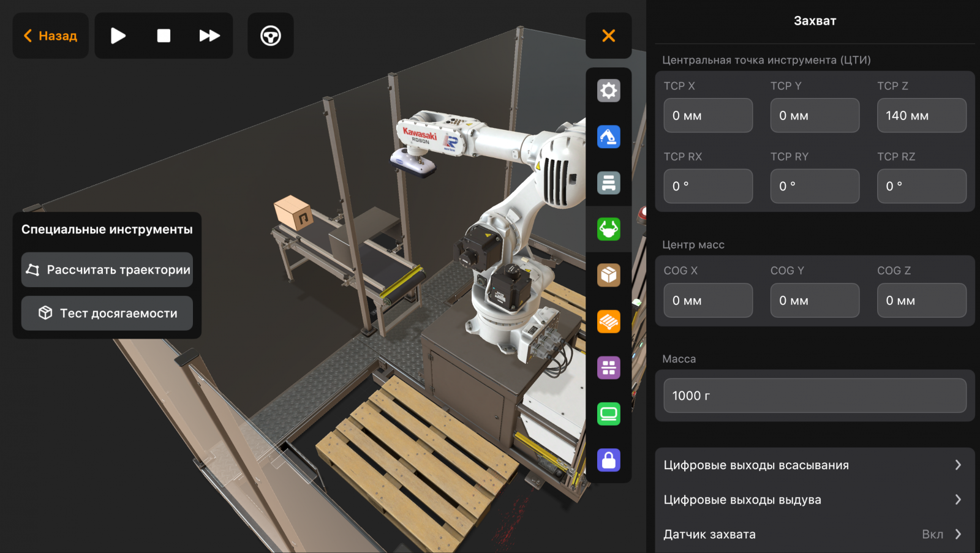Edit the COG Y value field

[x=815, y=301]
